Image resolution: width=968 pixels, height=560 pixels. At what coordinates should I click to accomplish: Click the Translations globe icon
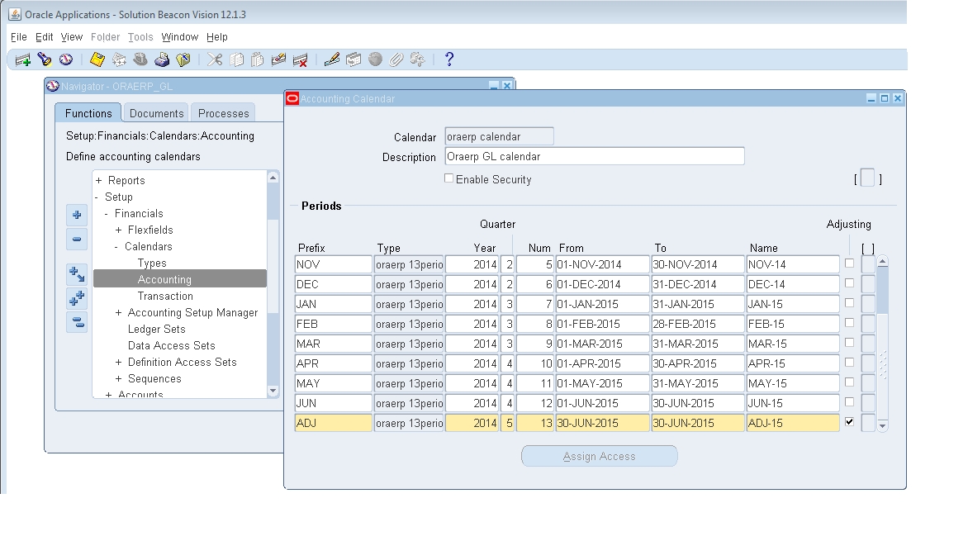pyautogui.click(x=375, y=59)
